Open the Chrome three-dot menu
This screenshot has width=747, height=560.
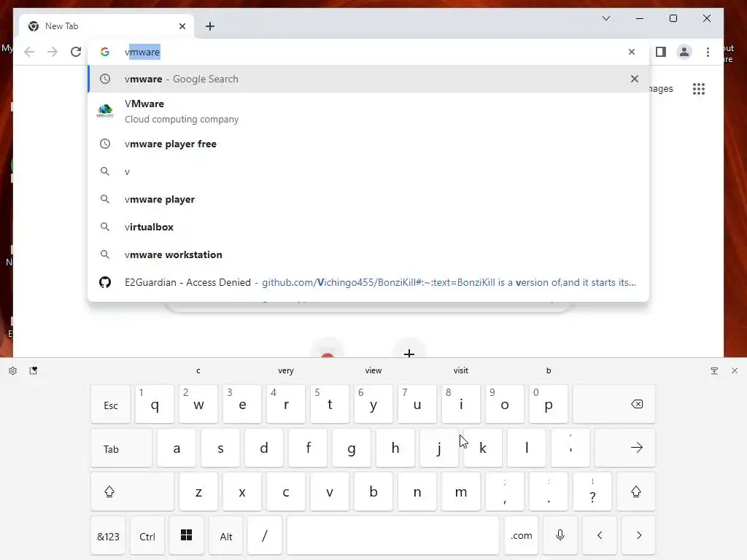pyautogui.click(x=708, y=52)
